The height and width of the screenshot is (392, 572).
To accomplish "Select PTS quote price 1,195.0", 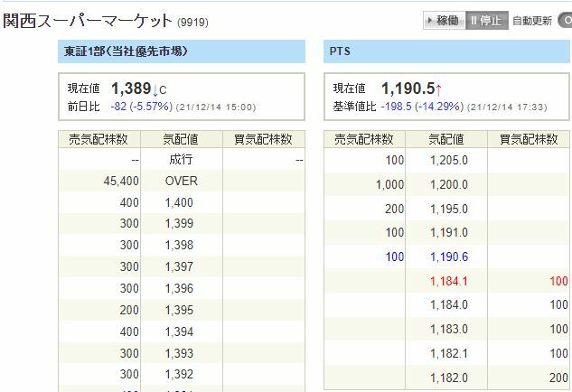I will (449, 209).
